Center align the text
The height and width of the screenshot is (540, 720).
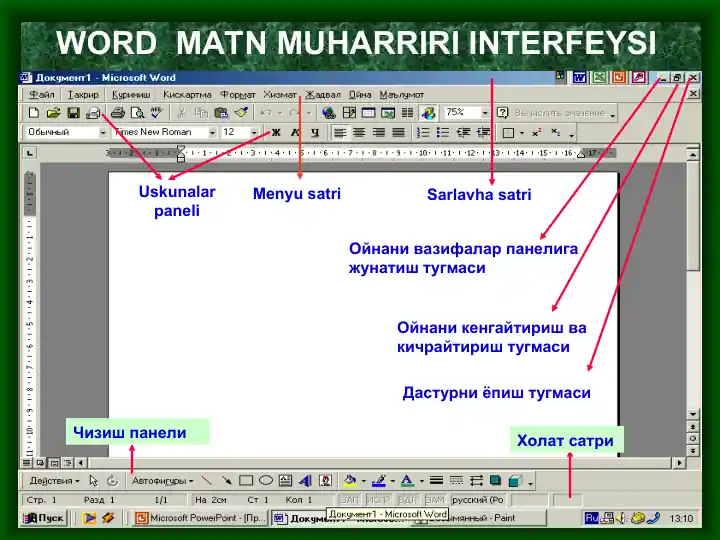tap(359, 133)
